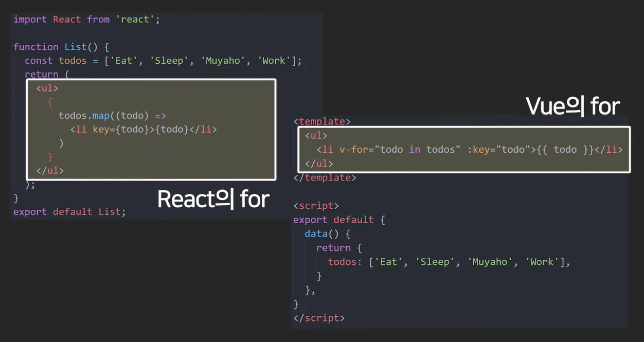Click 'return {' line in Vue script
This screenshot has height=342, width=644.
pos(339,248)
